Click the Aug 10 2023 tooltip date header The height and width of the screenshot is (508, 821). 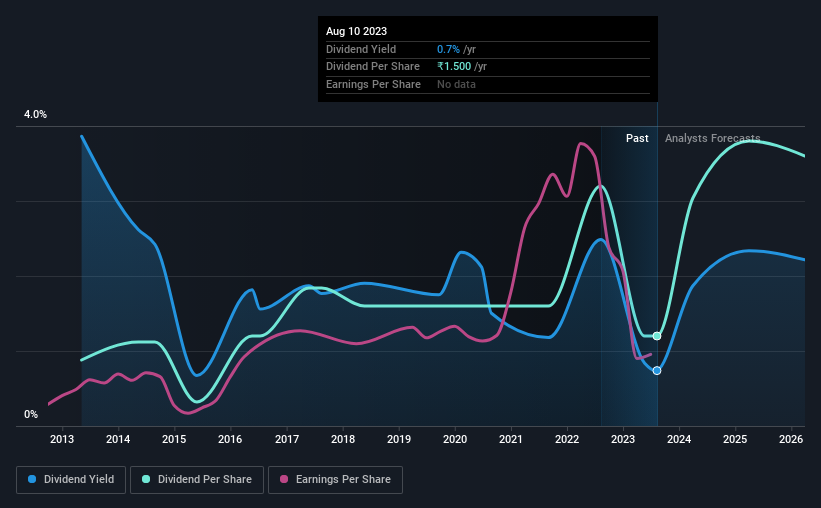[x=357, y=31]
